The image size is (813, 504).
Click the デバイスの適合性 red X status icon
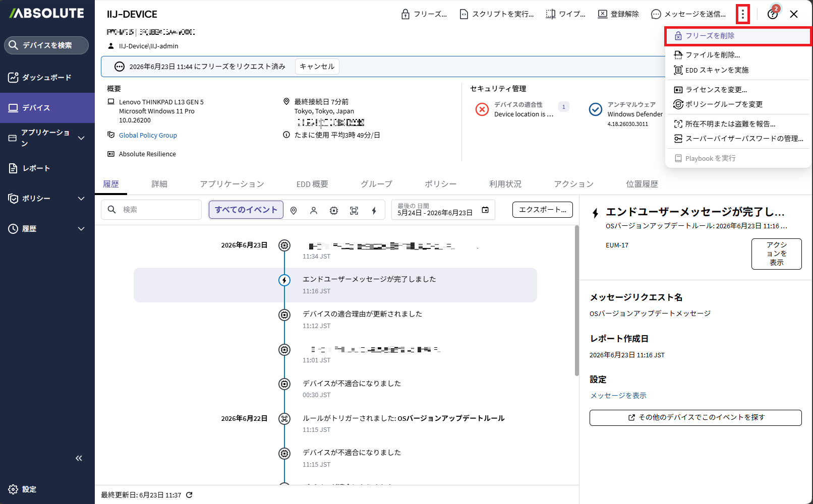482,109
